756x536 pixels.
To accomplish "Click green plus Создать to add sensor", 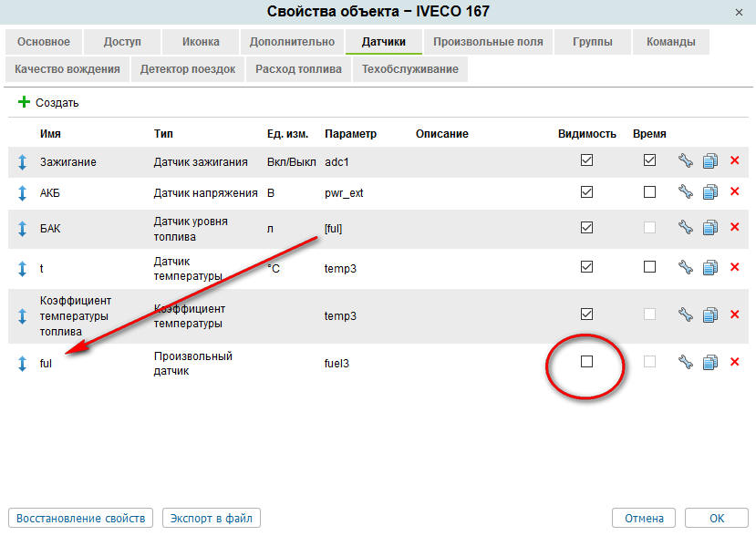I will (48, 103).
